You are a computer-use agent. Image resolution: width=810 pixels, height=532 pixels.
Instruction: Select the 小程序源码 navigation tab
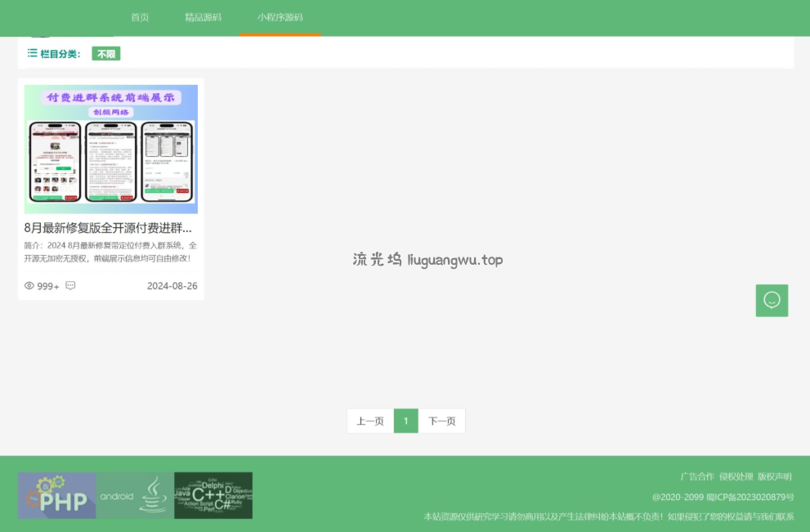[x=280, y=17]
